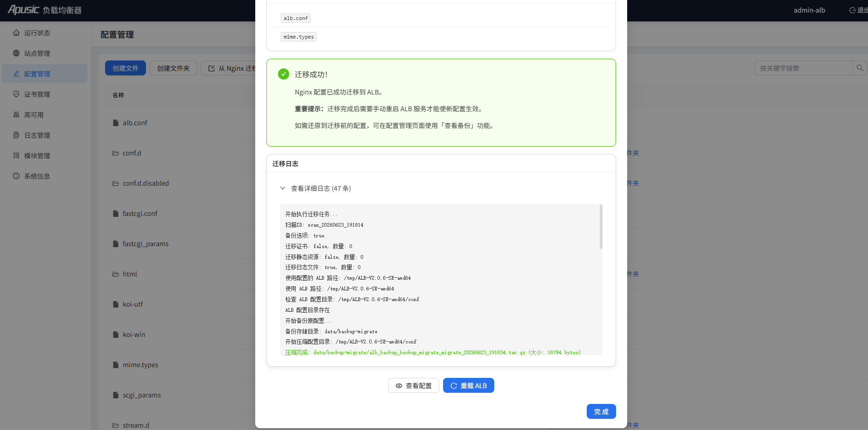Click the module grid icon beside 模块管理
The image size is (868, 430).
16,156
